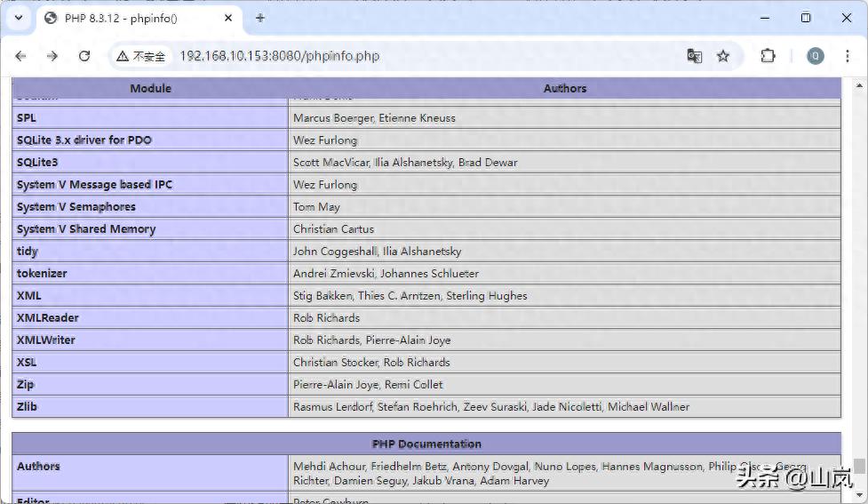Screen dimensions: 868x504
Task: Expand the tab search dropdown arrow
Action: point(19,18)
